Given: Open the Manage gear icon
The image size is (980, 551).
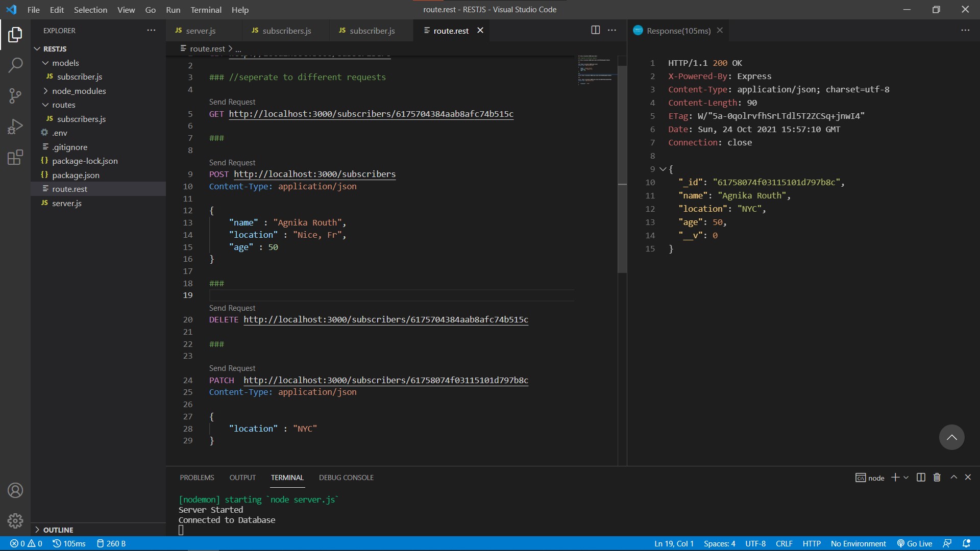Looking at the screenshot, I should 15,521.
